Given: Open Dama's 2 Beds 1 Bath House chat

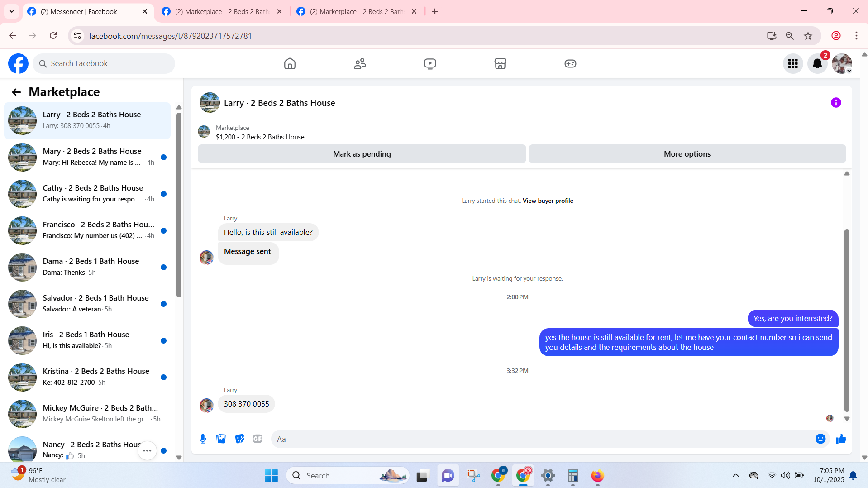Looking at the screenshot, I should pos(87,267).
